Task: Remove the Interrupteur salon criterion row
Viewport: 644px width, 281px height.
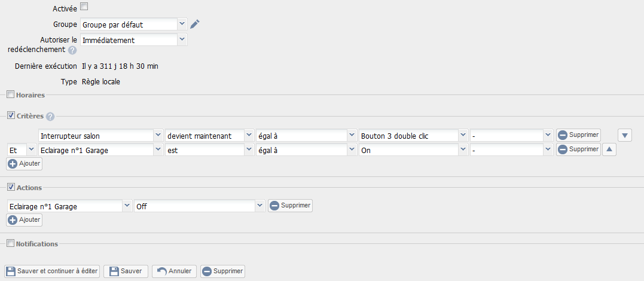Action: point(579,135)
